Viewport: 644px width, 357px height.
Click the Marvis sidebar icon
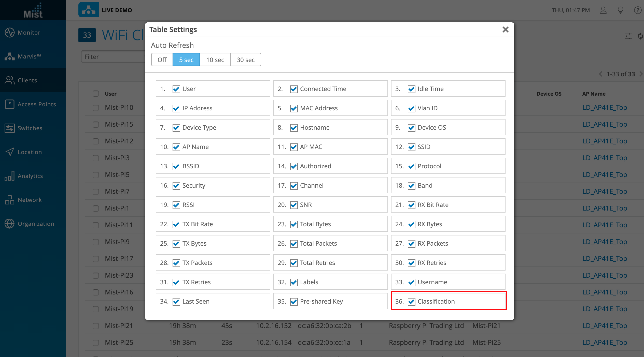(10, 56)
